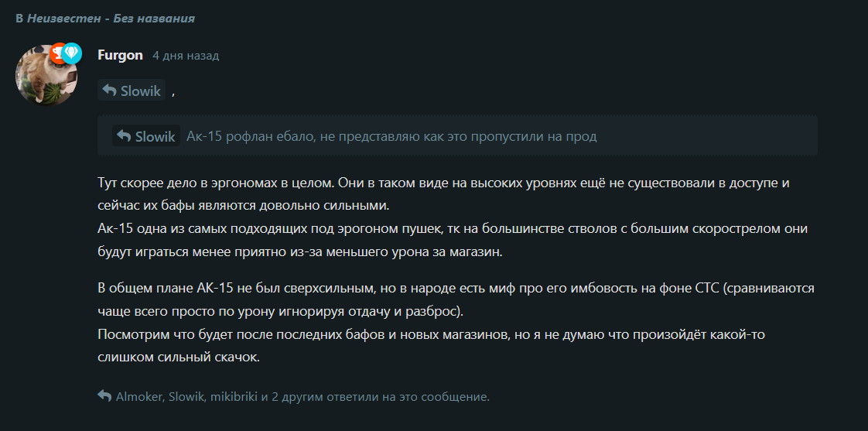Open the Furgon username profile
Viewport: 868px width, 431px height.
tap(120, 56)
